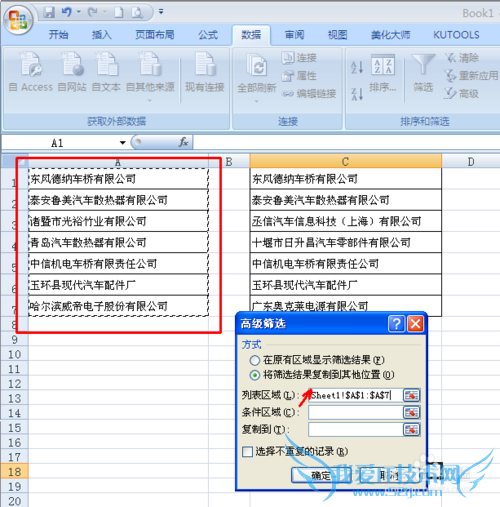
Task: Redo the last action
Action: click(92, 12)
